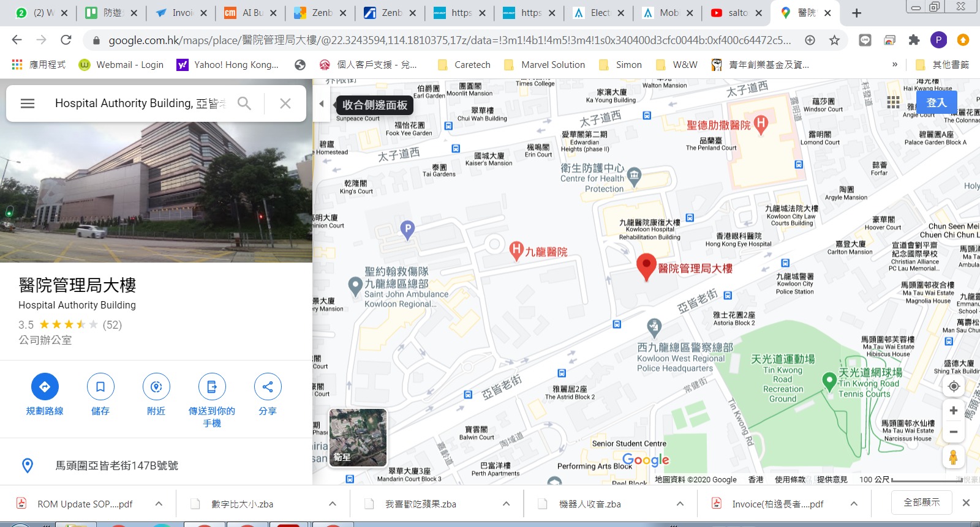Viewport: 980px width, 527px height.
Task: Switch to the Trello 防遊 tab
Action: point(111,13)
